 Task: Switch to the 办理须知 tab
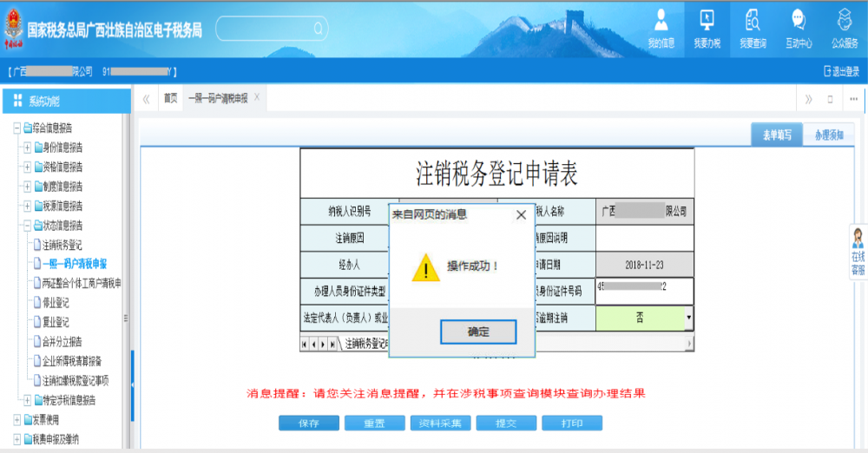(828, 135)
